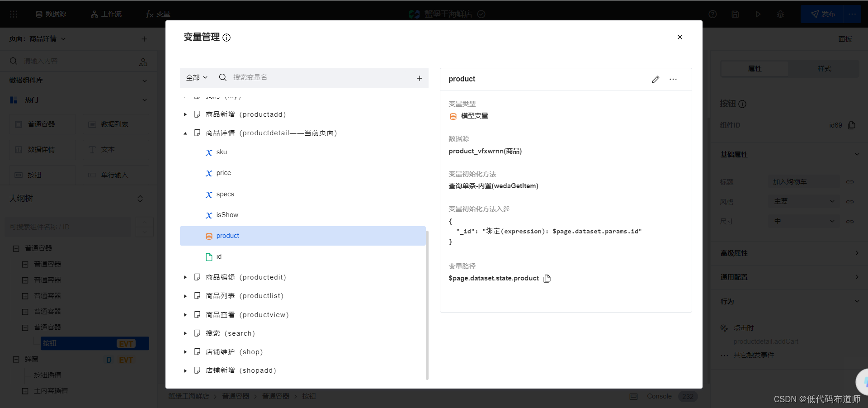Click the help question icon in top bar

click(x=712, y=14)
